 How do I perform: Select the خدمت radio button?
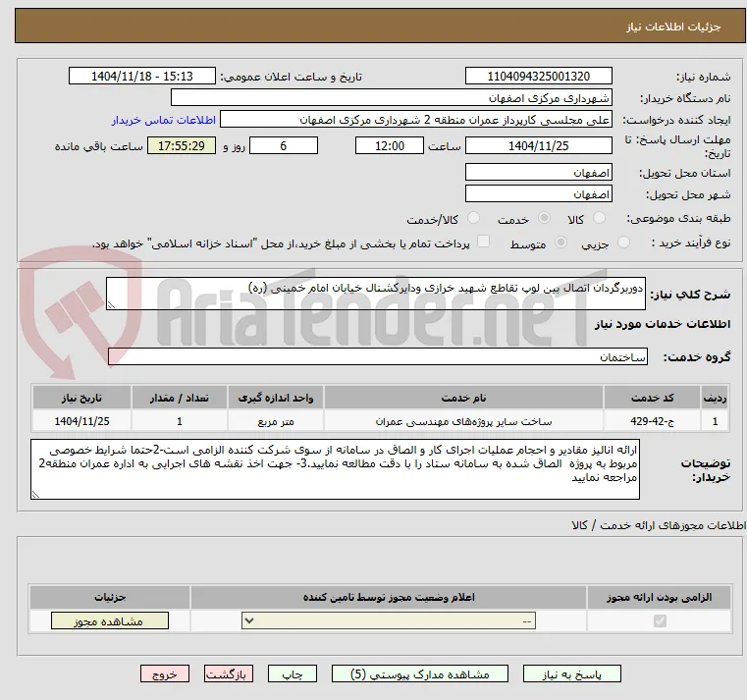(x=544, y=218)
